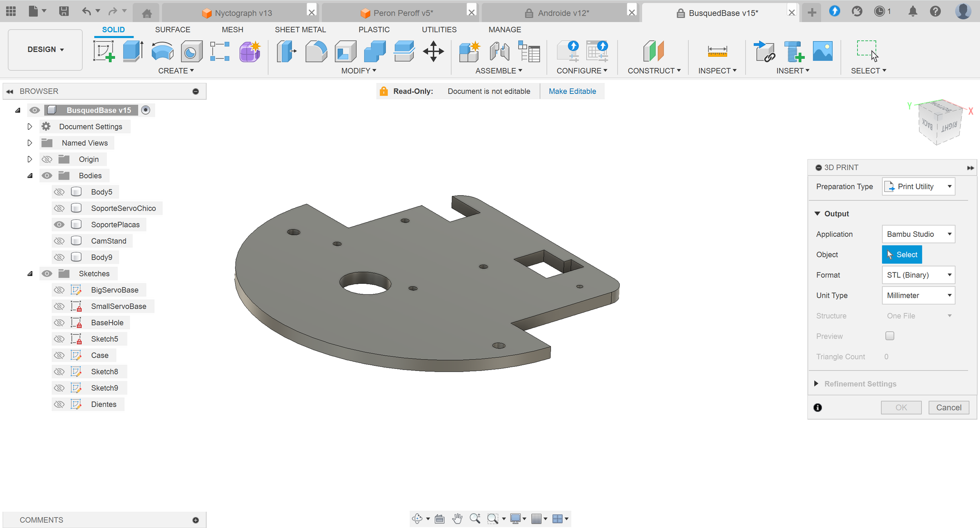The width and height of the screenshot is (980, 528).
Task: Activate BusquedBase v15 component radio button
Action: [x=146, y=110]
